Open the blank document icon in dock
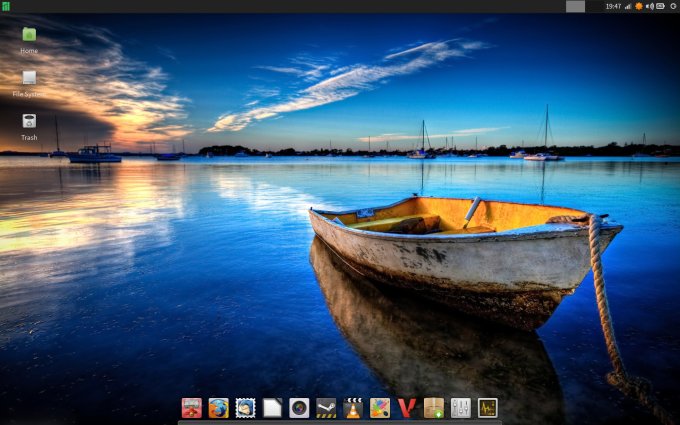This screenshot has width=680, height=425. coord(272,408)
